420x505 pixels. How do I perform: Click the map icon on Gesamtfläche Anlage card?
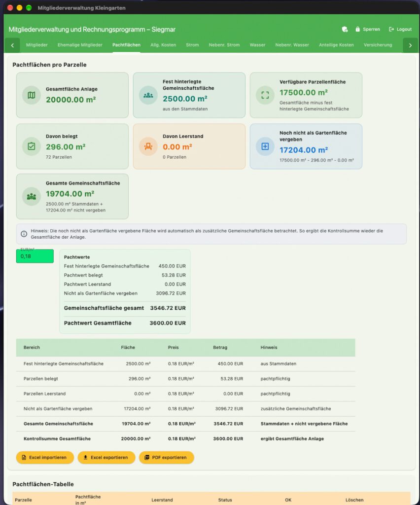[31, 95]
